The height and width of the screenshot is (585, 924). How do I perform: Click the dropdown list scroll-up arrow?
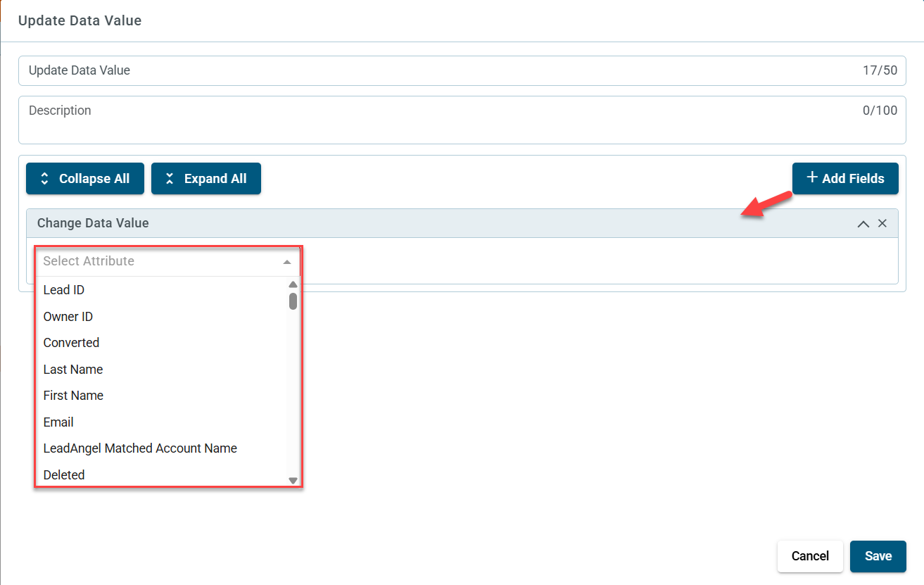click(293, 284)
